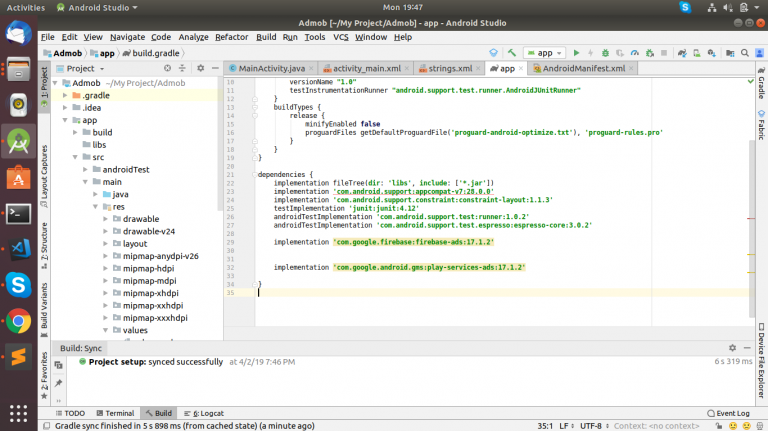Click the UTF-8 encoding selector
Screen dimensions: 768x431
tap(594, 426)
